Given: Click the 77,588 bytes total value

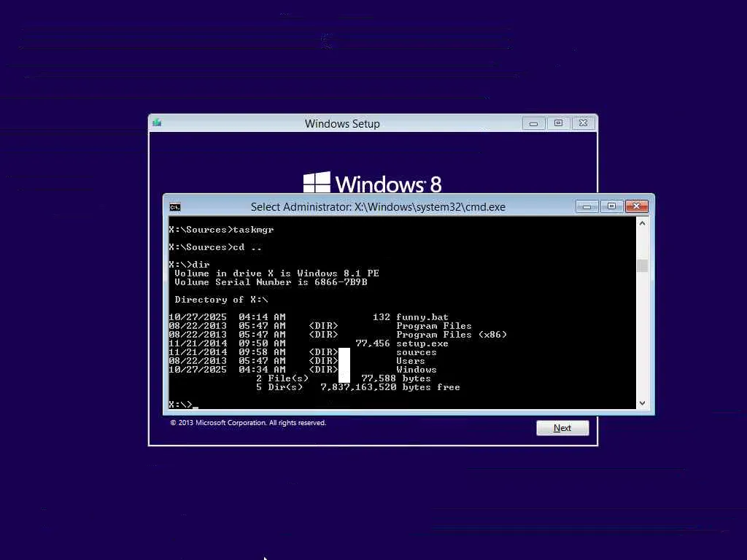Looking at the screenshot, I should [396, 378].
